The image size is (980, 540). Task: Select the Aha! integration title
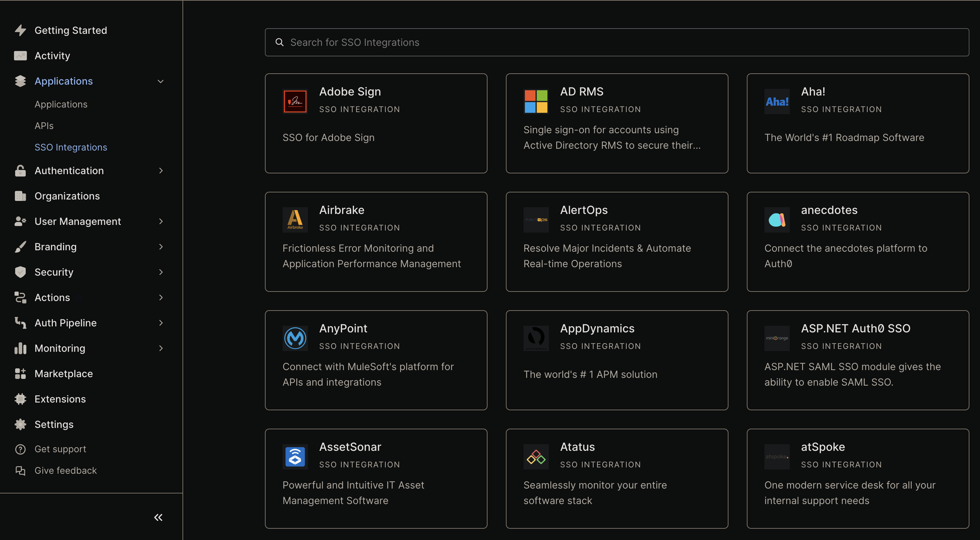[813, 91]
